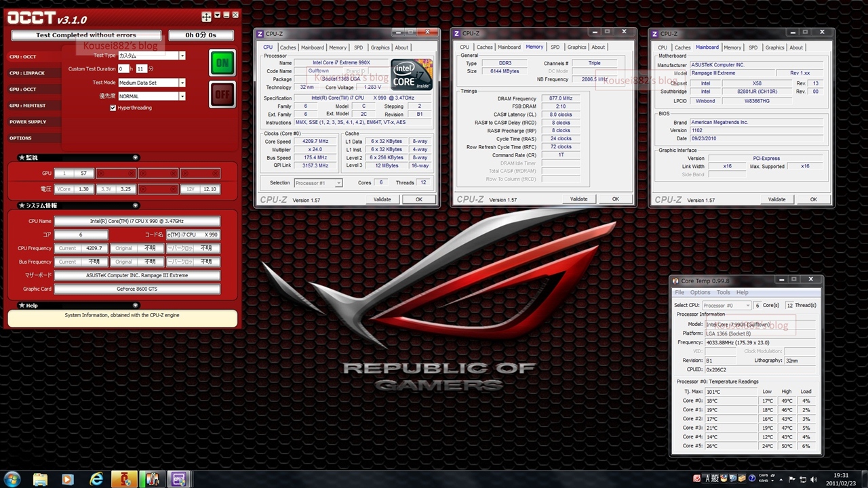
Task: Click the Z icon of the CPU-Z Mainboard window
Action: coord(654,33)
